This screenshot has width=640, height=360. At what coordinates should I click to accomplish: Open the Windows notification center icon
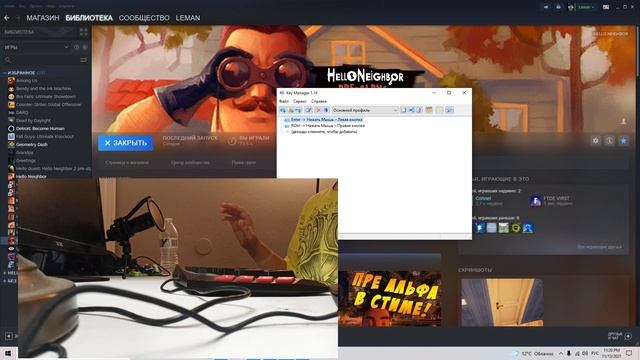tap(629, 353)
